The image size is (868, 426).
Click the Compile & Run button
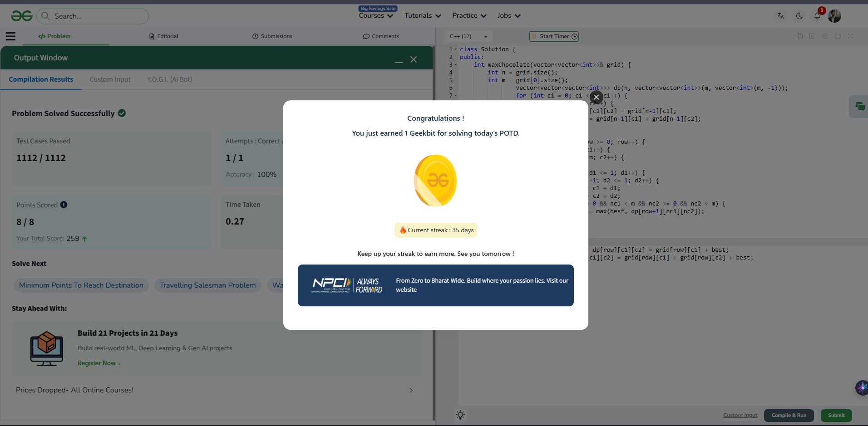(789, 415)
